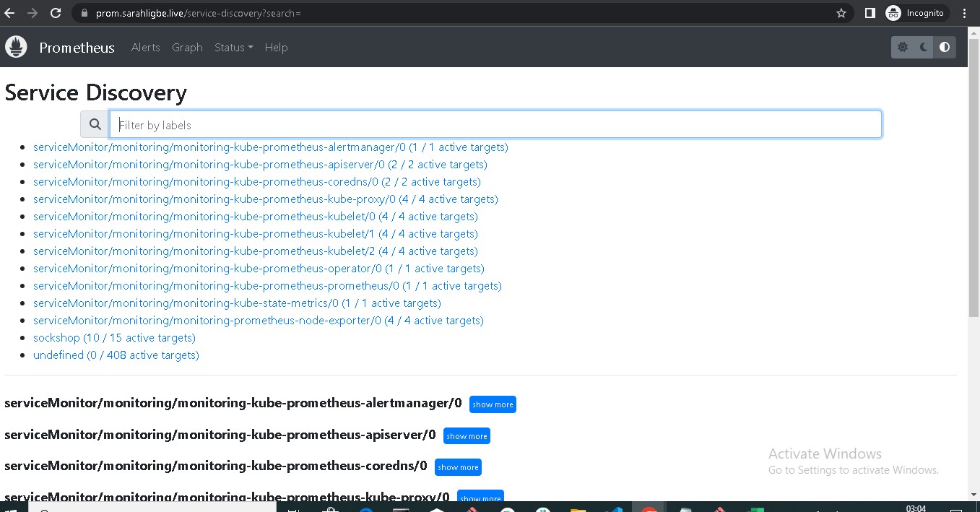Jump to the prometheus-node-exporter/0 link
The image size is (980, 512).
click(259, 321)
